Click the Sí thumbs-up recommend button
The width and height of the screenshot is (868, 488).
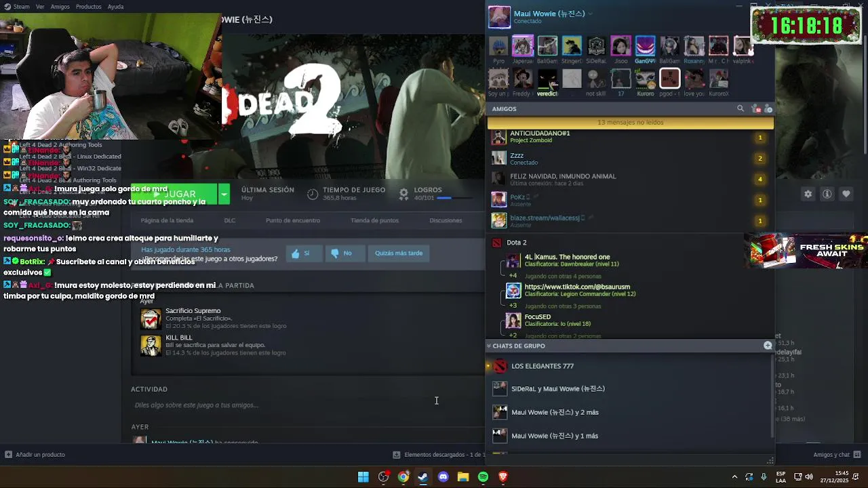[304, 253]
